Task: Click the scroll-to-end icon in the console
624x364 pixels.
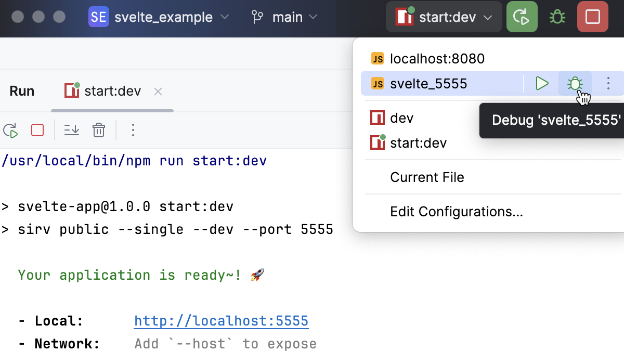Action: click(x=72, y=130)
